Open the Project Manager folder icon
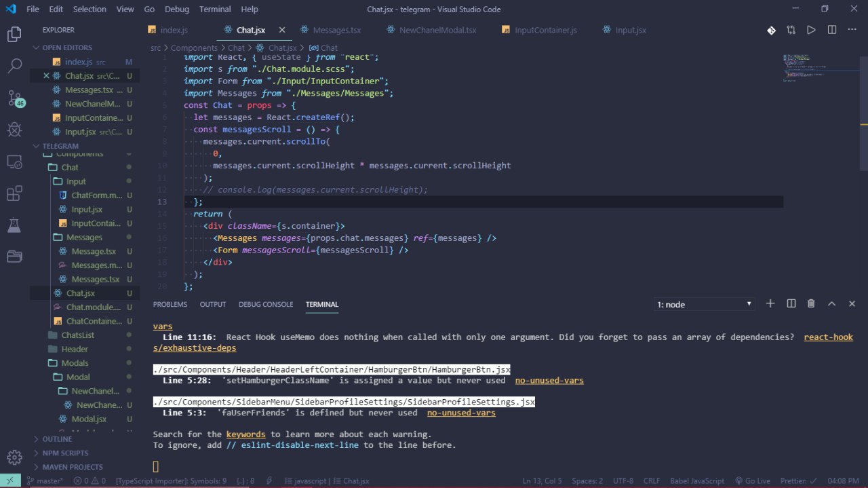 coord(14,257)
